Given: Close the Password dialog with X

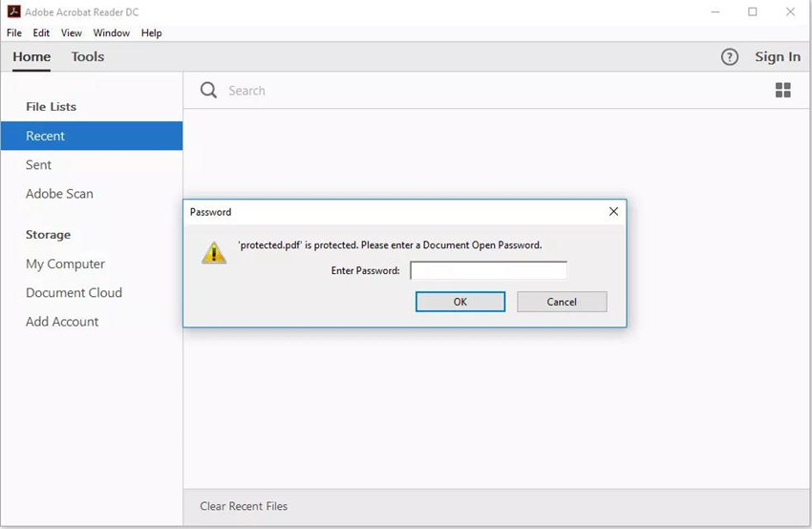Looking at the screenshot, I should (613, 212).
